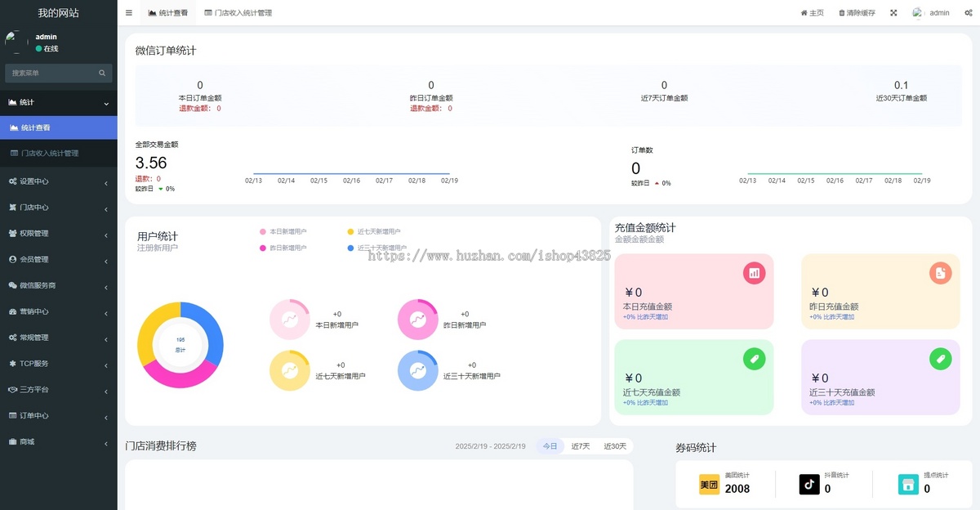
Task: Expand the 权限管理 menu
Action: pos(59,234)
